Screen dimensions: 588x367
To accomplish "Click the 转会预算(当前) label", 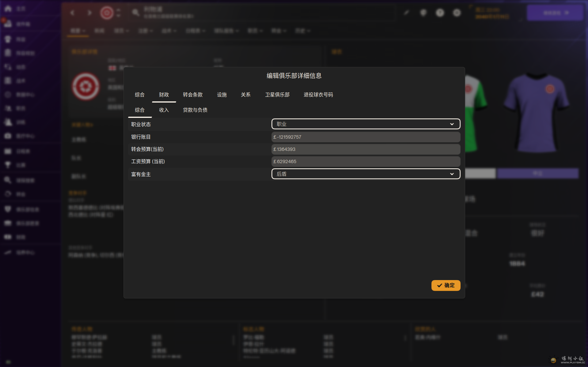I will coord(147,149).
